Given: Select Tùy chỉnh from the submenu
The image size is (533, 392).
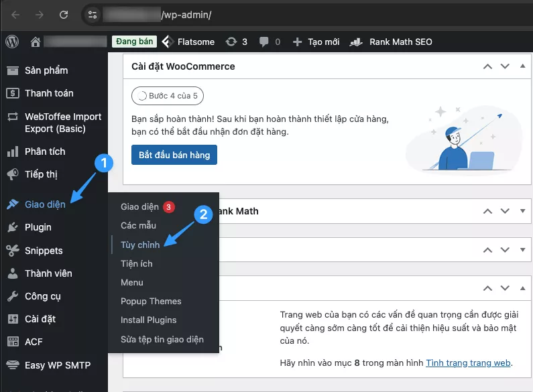Looking at the screenshot, I should [x=140, y=245].
